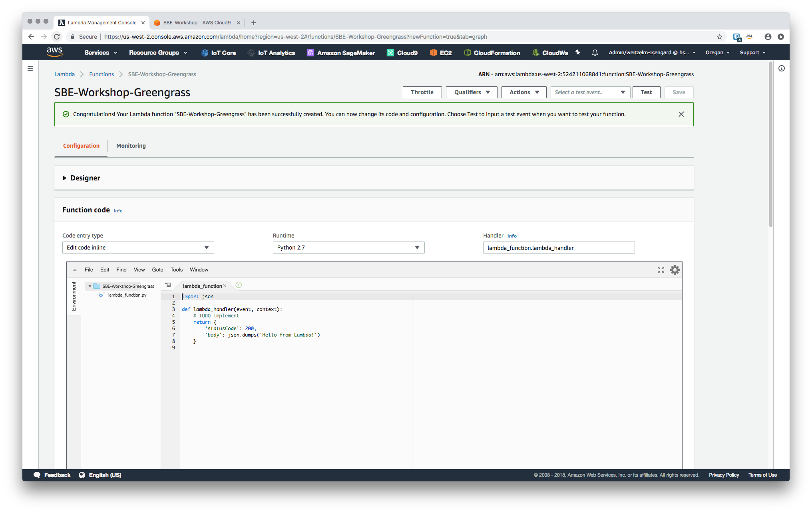Open the editor Window menu
Viewport: 812px width, 513px height.
click(199, 270)
